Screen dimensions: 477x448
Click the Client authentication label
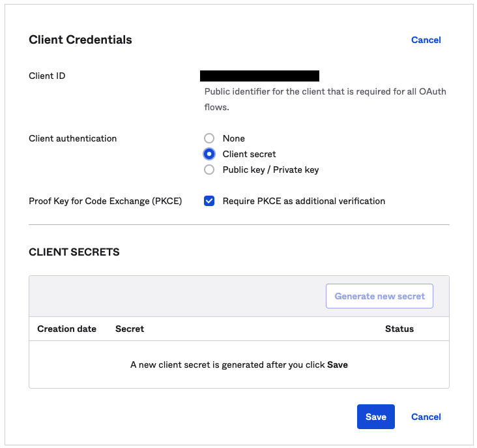(x=73, y=138)
